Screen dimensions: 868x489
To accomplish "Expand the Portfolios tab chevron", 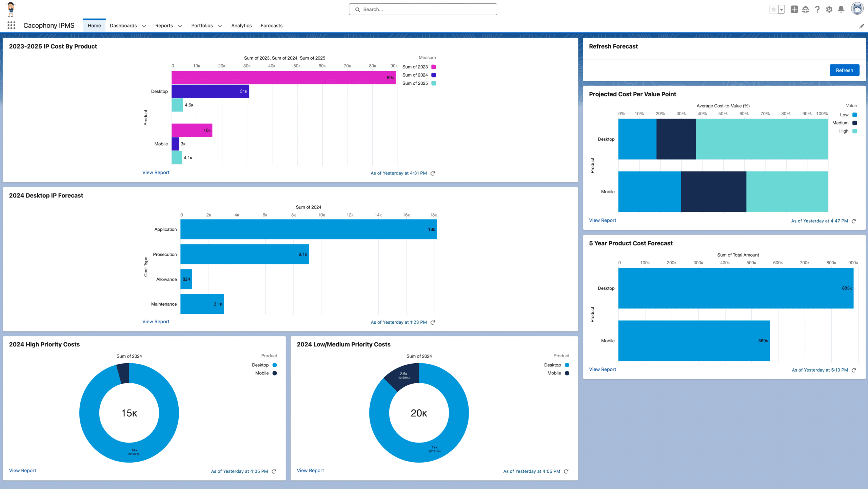I will 220,26.
